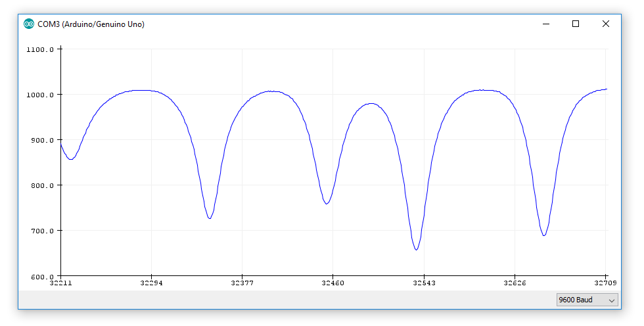
Task: Click the 32543 x-axis label
Action: tap(425, 283)
